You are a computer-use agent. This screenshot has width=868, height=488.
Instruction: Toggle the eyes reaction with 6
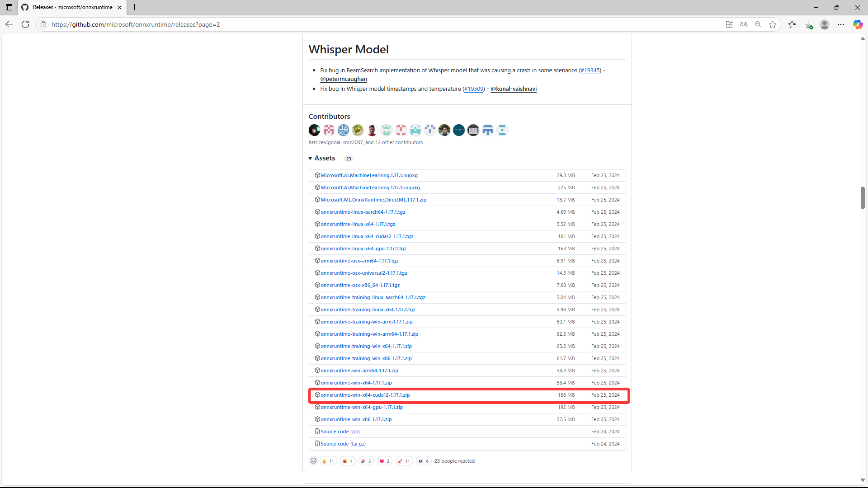[x=424, y=461]
